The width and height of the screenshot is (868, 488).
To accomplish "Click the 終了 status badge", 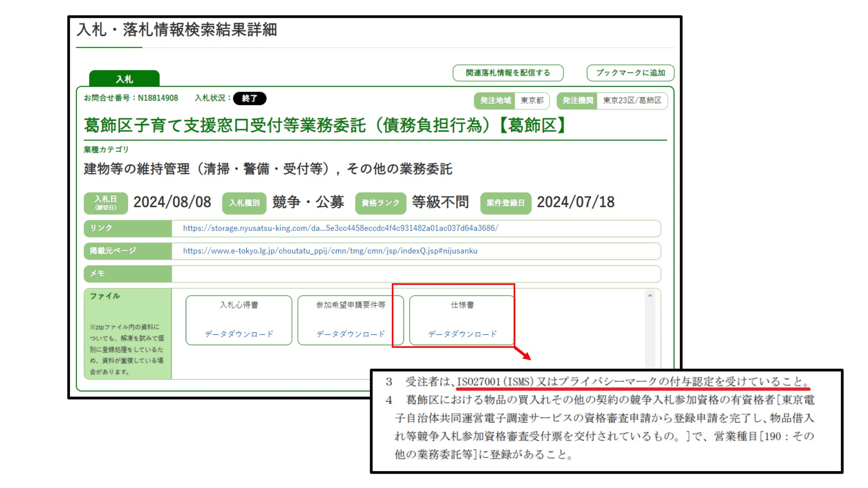I will coord(249,98).
